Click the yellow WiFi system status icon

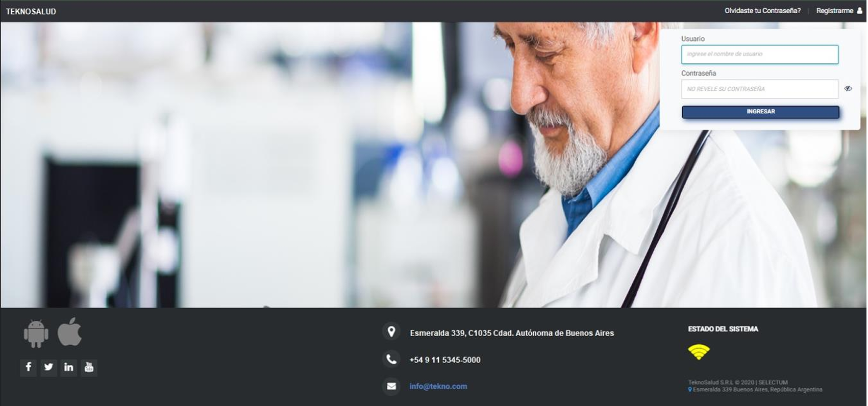tap(699, 352)
